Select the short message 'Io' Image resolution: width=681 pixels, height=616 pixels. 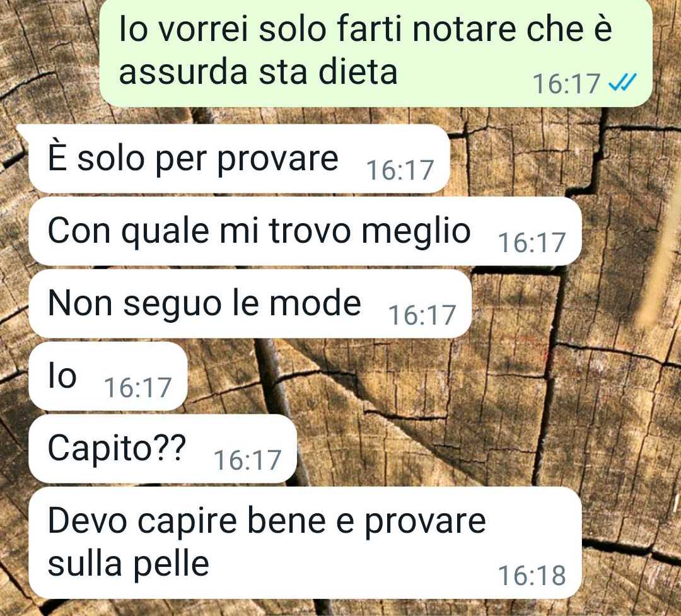(108, 376)
